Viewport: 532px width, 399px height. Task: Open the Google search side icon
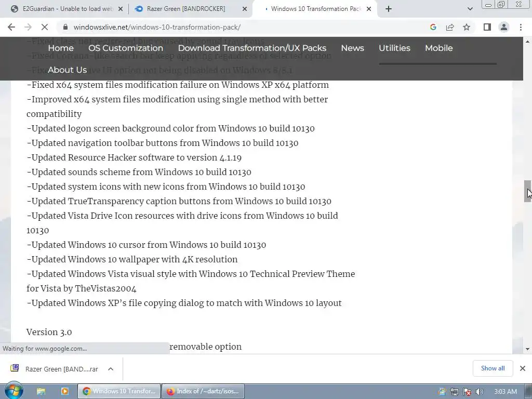433,27
